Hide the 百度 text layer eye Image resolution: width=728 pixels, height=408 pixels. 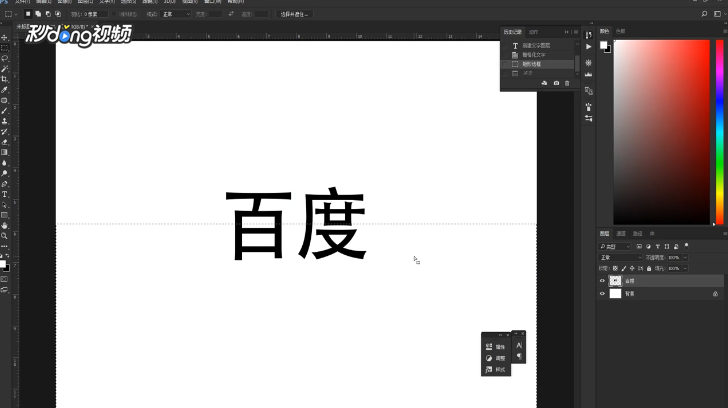602,281
